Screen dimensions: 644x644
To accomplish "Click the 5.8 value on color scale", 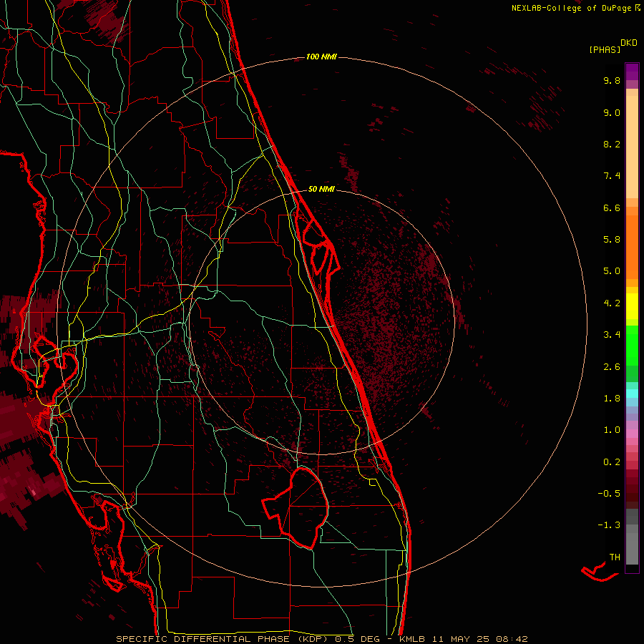I will point(612,240).
